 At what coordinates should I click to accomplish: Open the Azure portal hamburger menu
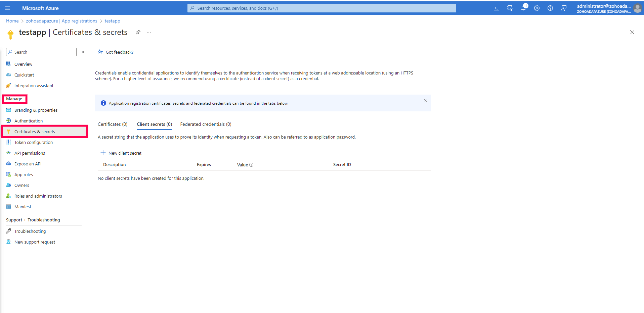tap(7, 8)
